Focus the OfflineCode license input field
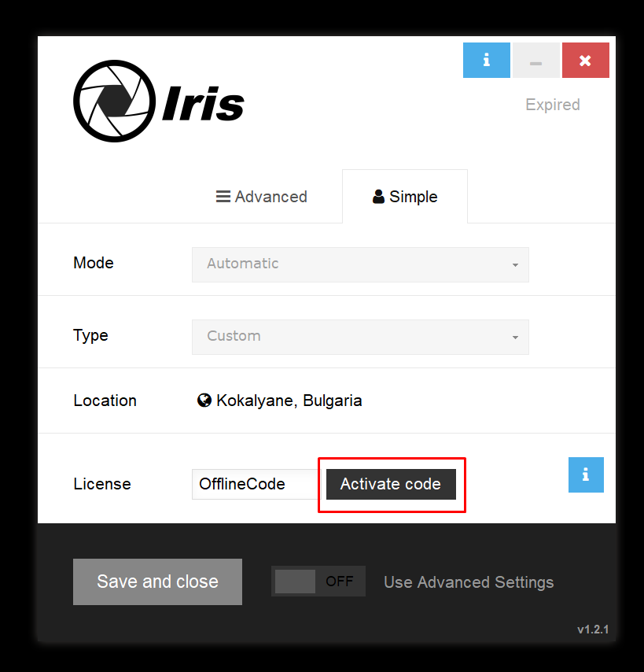Viewport: 644px width, 672px height. [x=256, y=484]
